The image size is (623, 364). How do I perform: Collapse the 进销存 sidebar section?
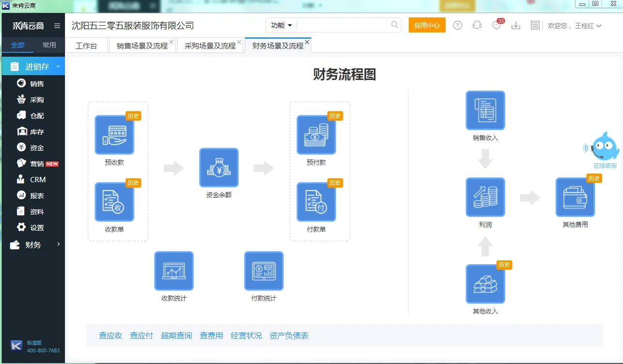click(33, 67)
